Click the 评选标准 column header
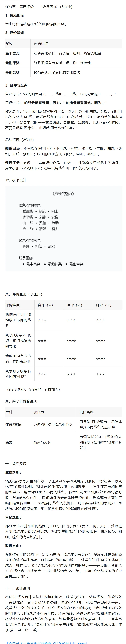The image size is (126, 644). 41,44
